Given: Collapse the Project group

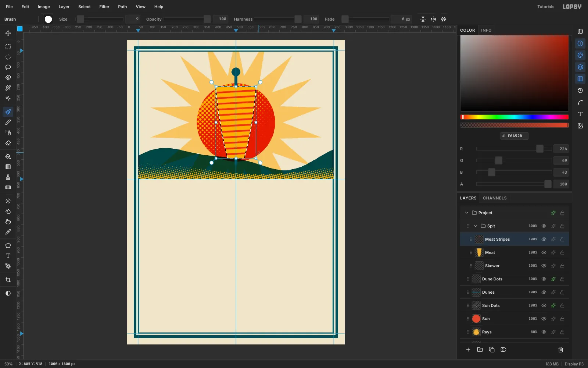Looking at the screenshot, I should pyautogui.click(x=467, y=213).
